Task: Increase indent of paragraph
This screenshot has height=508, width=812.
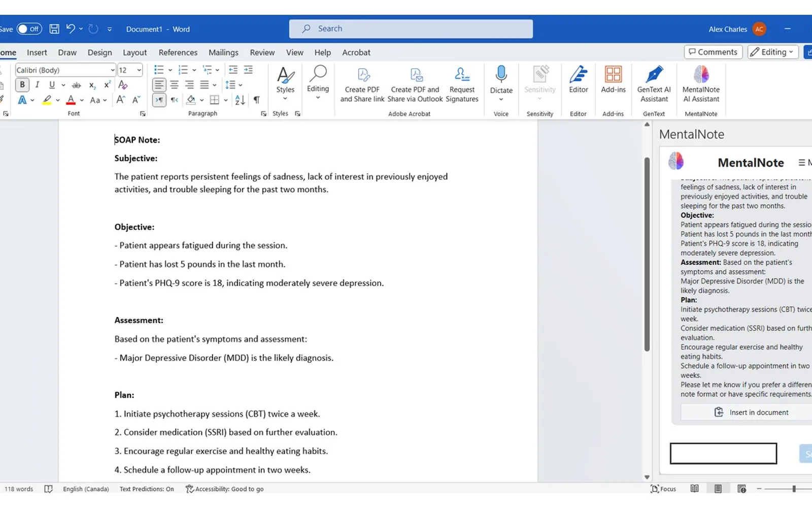Action: [248, 70]
